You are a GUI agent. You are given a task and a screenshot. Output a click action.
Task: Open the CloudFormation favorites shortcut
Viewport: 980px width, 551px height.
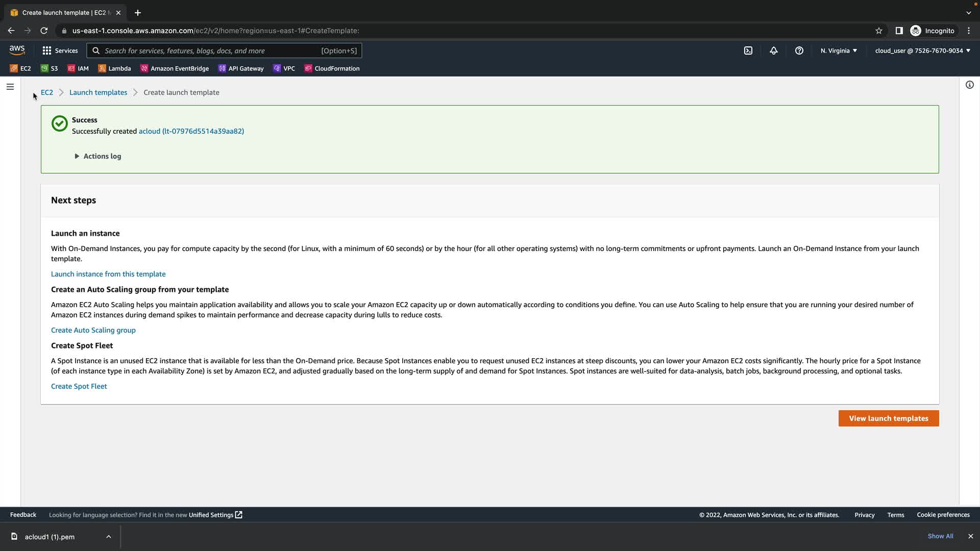pos(332,68)
